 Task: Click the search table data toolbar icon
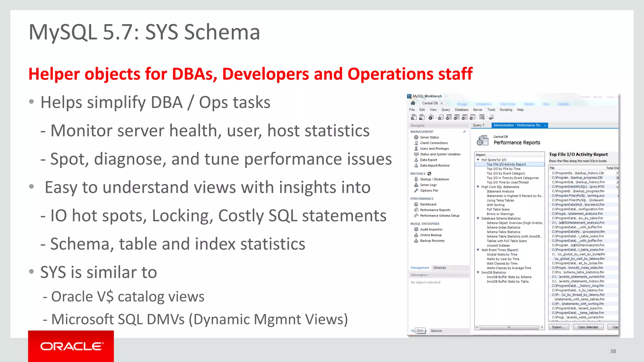pyautogui.click(x=482, y=117)
